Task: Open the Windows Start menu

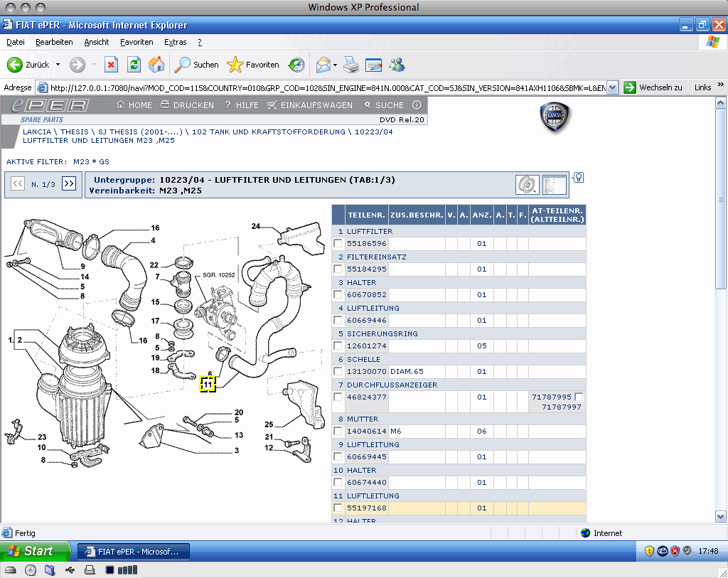Action: (36, 551)
